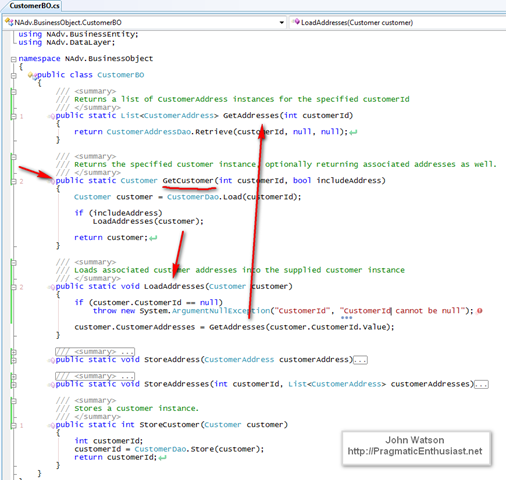Click the StoreCustomer method name
Image resolution: width=506 pixels, height=480 pixels.
[169, 425]
